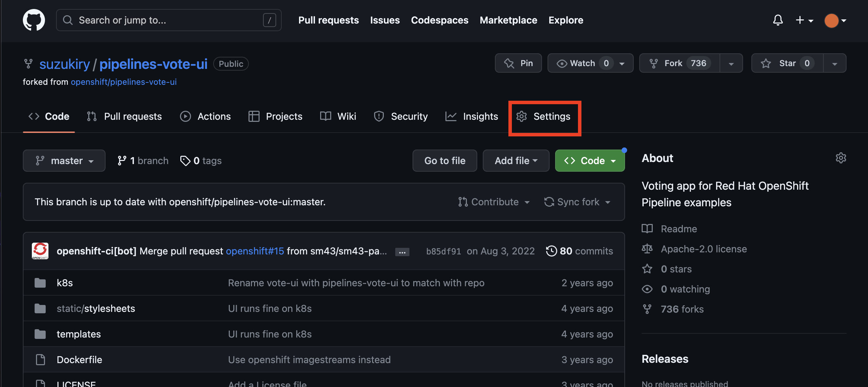Expand commit message ellipsis button
Screen dimensions: 868x387
pyautogui.click(x=402, y=252)
